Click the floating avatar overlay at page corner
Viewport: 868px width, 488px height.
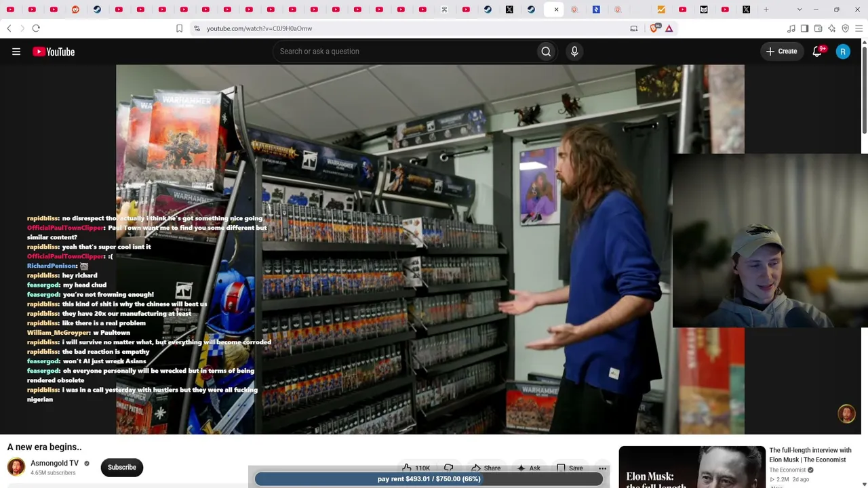tap(846, 413)
